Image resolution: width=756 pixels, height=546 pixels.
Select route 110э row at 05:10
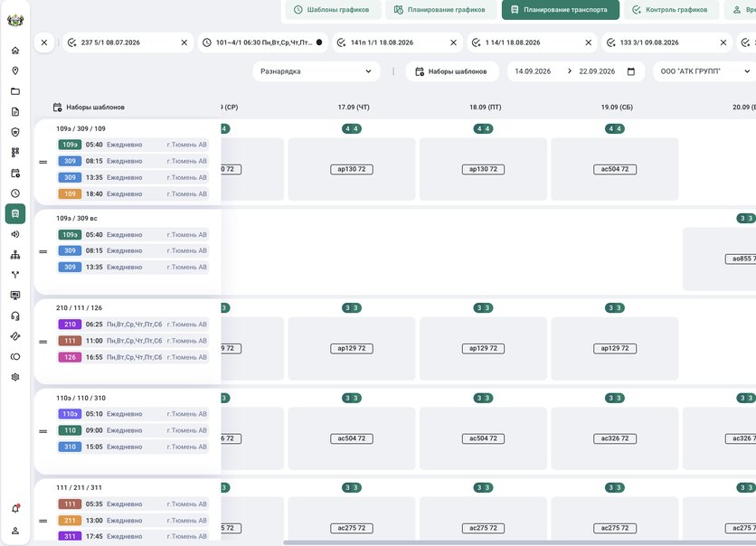coord(133,414)
